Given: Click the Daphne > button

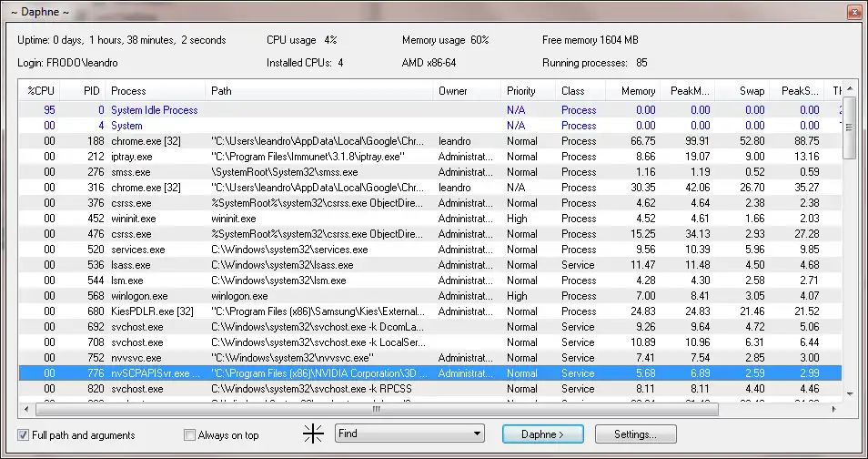Looking at the screenshot, I should click(x=542, y=434).
